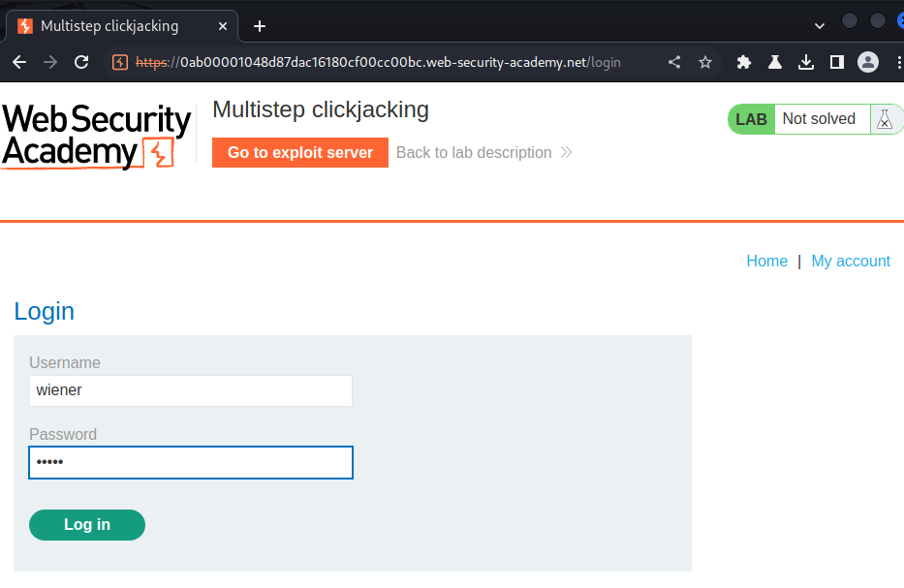Image resolution: width=904 pixels, height=588 pixels.
Task: Open the browser profile avatar
Action: pyautogui.click(x=868, y=62)
